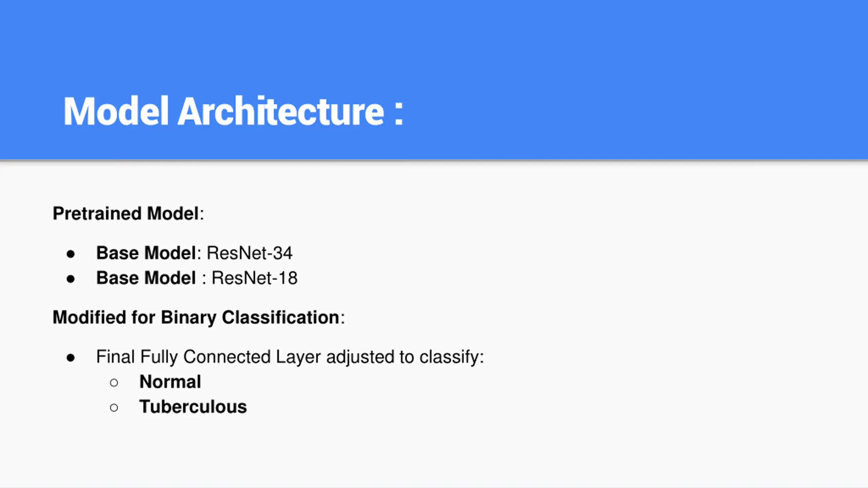The image size is (868, 488).
Task: Click the hollow bullet beside "Tuberculous"
Action: (114, 407)
